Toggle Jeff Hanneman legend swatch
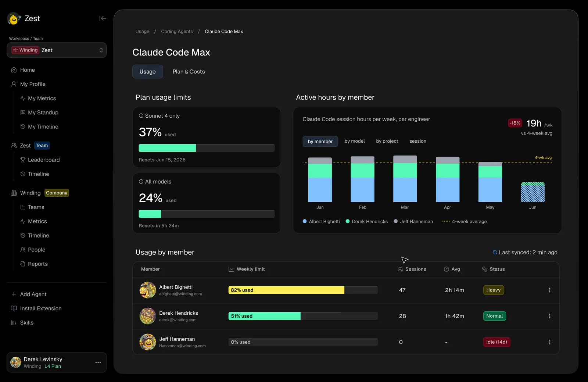 pos(396,221)
